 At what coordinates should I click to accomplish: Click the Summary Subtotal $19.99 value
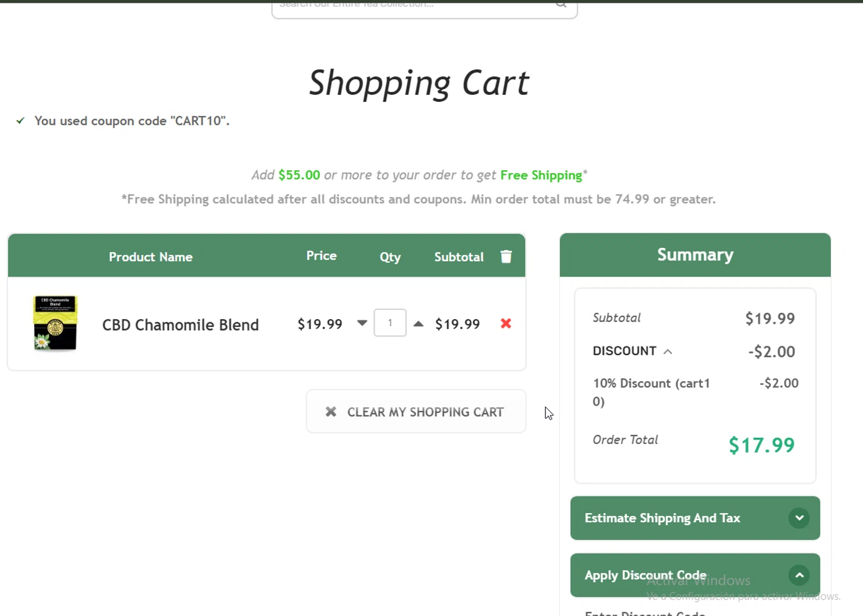[x=770, y=319]
